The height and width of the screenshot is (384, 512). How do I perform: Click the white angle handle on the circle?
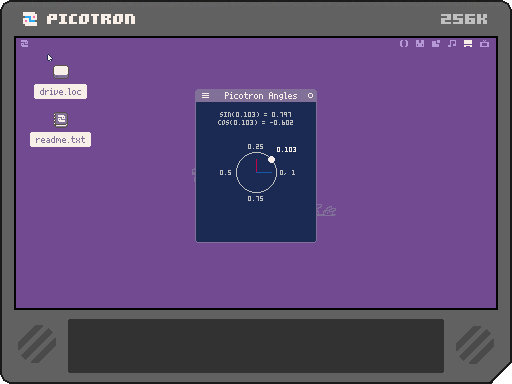(271, 160)
